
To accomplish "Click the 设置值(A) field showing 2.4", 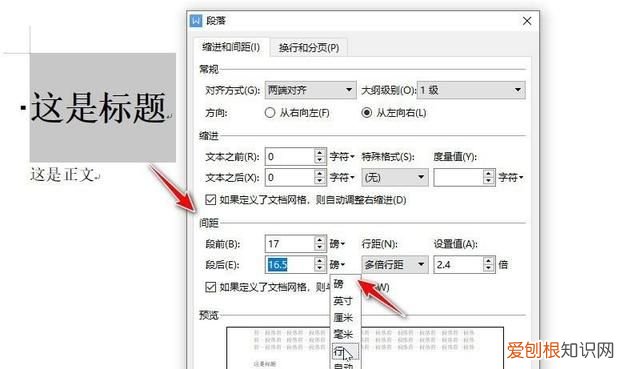I will (458, 265).
